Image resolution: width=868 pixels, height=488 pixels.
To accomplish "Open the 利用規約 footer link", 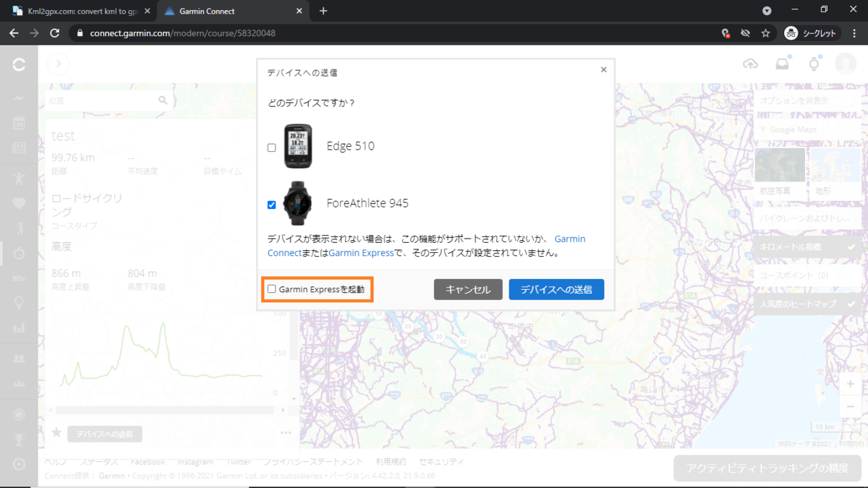I will point(391,461).
